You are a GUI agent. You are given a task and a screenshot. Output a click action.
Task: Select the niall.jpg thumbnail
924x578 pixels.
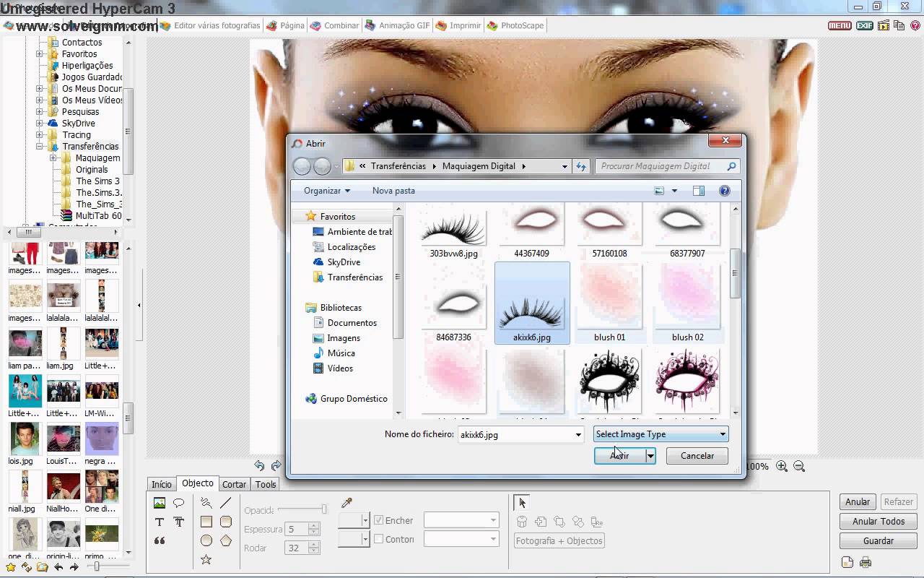(x=23, y=491)
